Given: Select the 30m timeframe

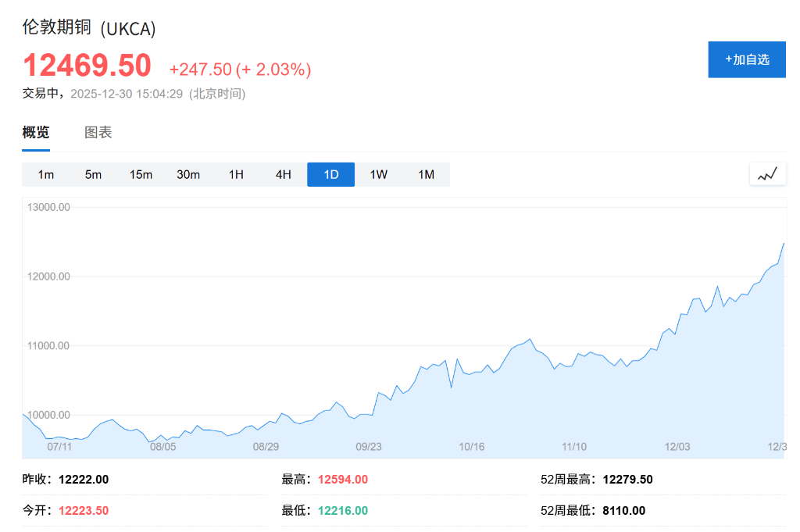Looking at the screenshot, I should click(188, 174).
